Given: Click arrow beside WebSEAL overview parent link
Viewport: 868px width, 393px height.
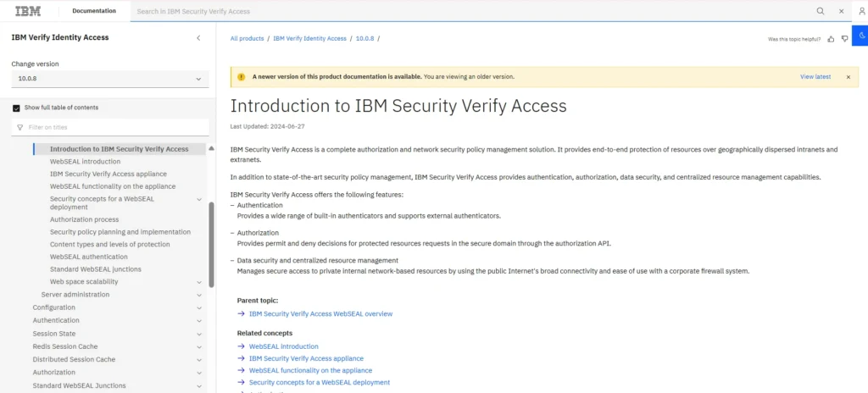Looking at the screenshot, I should pyautogui.click(x=241, y=314).
